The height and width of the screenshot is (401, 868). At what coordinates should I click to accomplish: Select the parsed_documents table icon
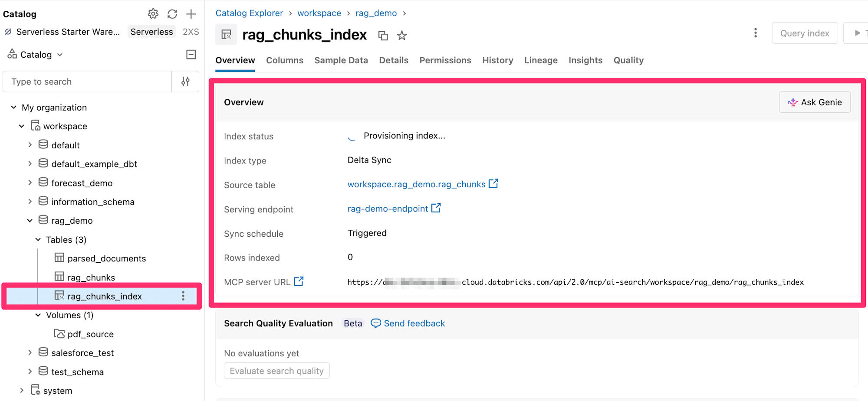click(x=59, y=258)
